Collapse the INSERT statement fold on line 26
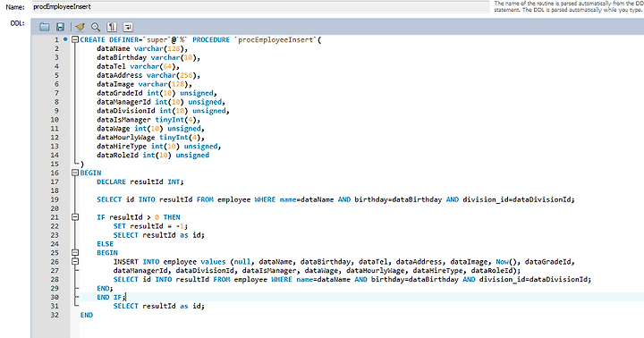Screen dimensions: 644x338 coord(75,261)
